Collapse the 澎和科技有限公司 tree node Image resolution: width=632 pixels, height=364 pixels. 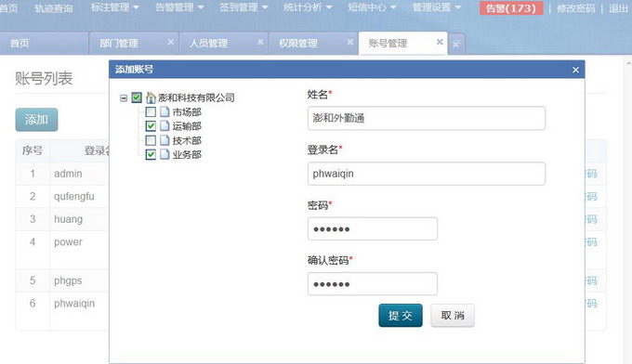click(x=124, y=97)
